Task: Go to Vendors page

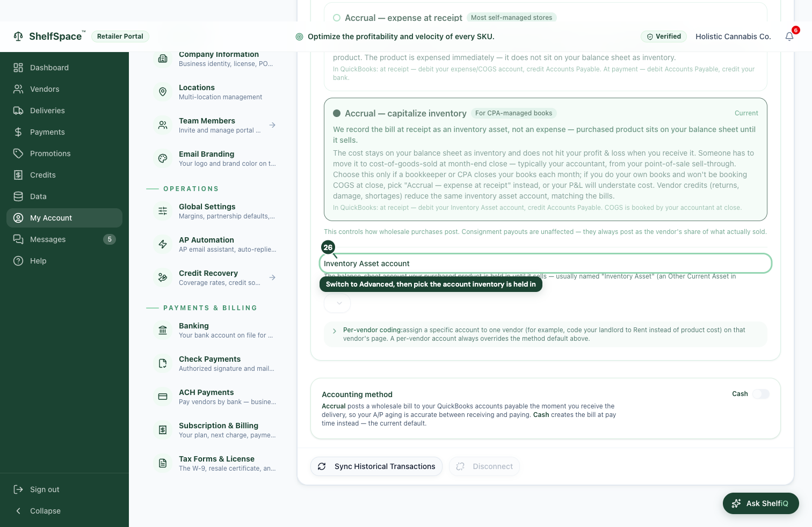Action: (x=64, y=89)
